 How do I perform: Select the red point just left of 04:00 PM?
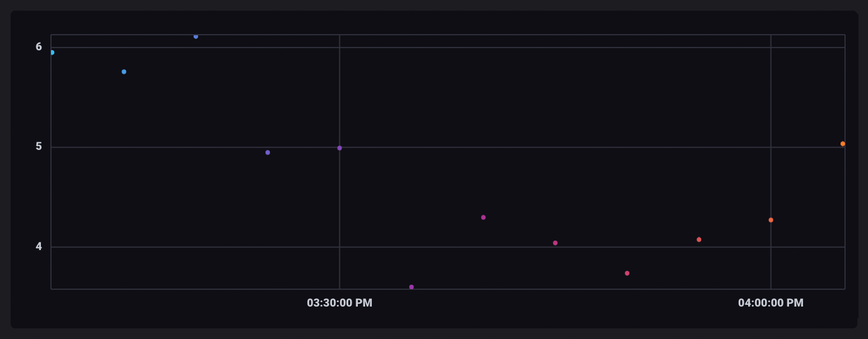(x=699, y=239)
